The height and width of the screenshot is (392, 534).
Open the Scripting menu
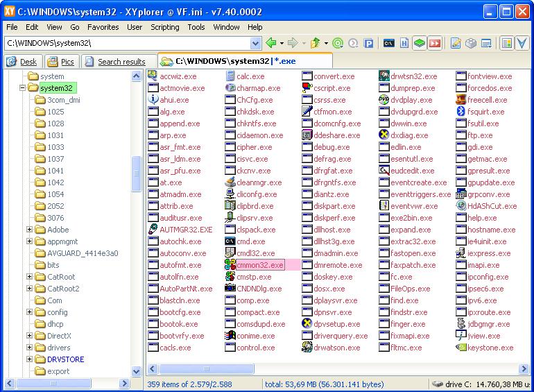pyautogui.click(x=165, y=27)
